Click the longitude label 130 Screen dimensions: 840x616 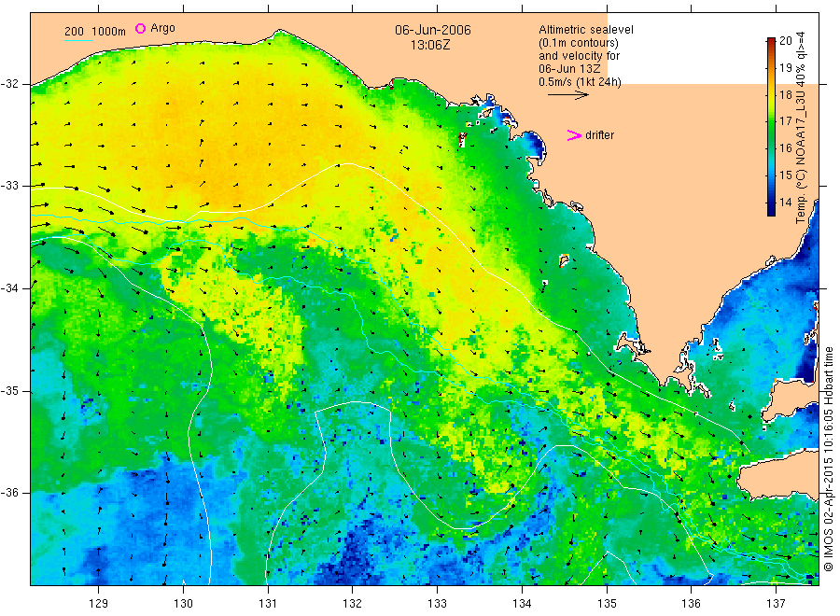[183, 604]
